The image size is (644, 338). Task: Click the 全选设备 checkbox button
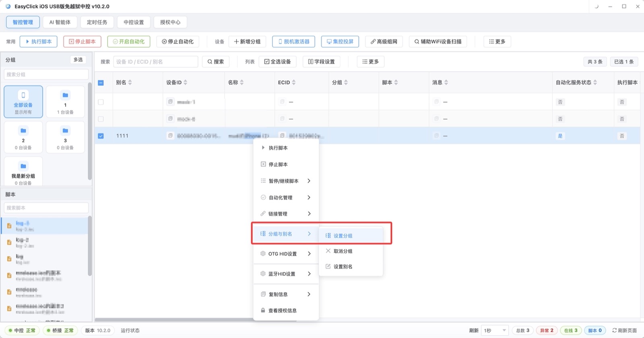pyautogui.click(x=277, y=62)
